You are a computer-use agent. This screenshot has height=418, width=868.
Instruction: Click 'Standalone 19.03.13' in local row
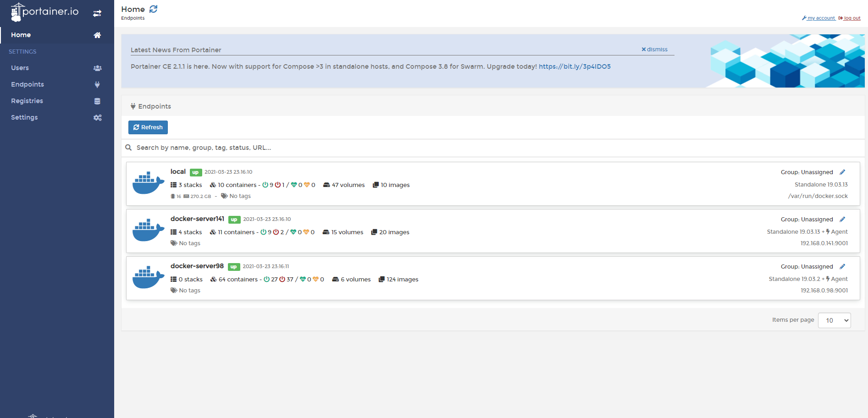tap(821, 185)
